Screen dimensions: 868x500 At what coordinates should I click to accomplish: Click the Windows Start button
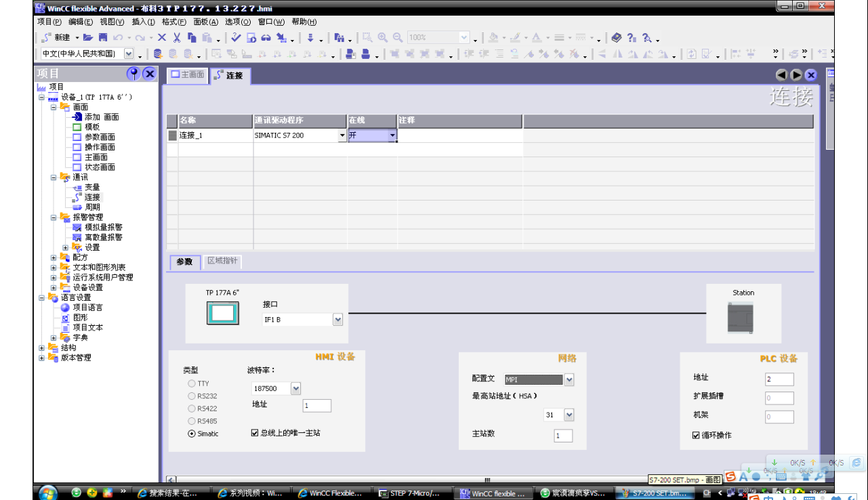click(48, 493)
